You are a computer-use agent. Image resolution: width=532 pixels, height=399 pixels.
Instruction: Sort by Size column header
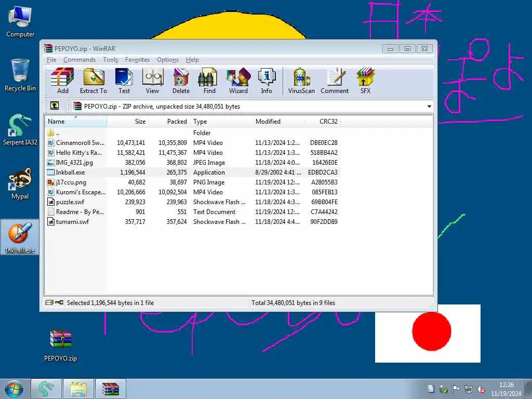pos(128,122)
